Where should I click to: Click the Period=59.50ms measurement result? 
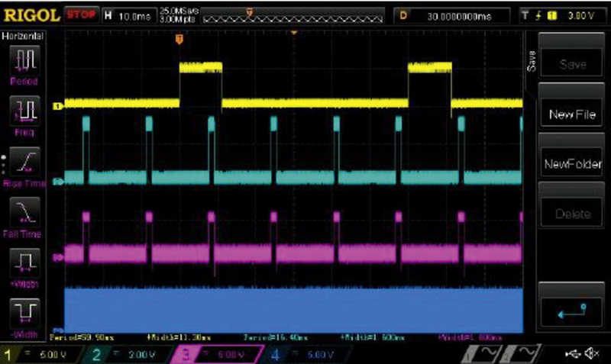pyautogui.click(x=82, y=337)
